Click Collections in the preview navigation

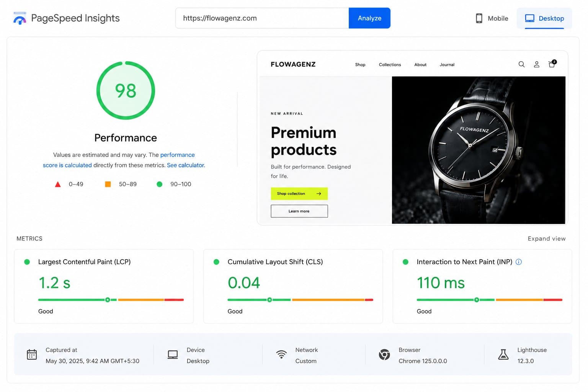(390, 65)
